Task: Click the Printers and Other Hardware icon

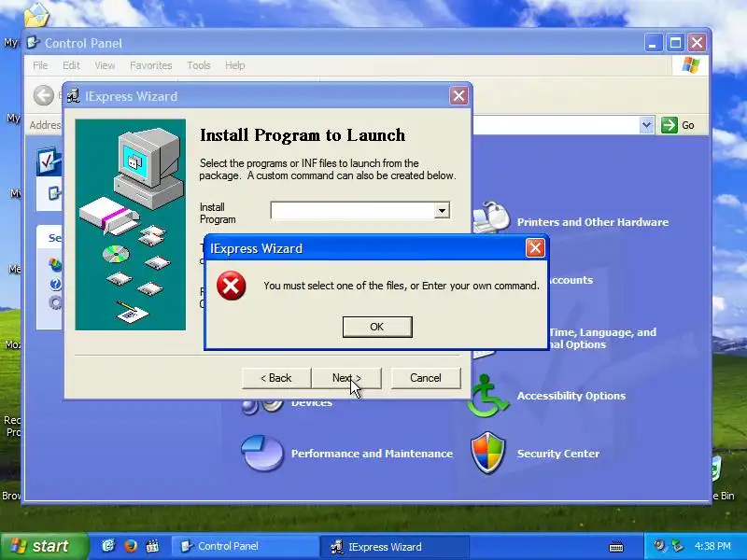Action: coord(491,217)
